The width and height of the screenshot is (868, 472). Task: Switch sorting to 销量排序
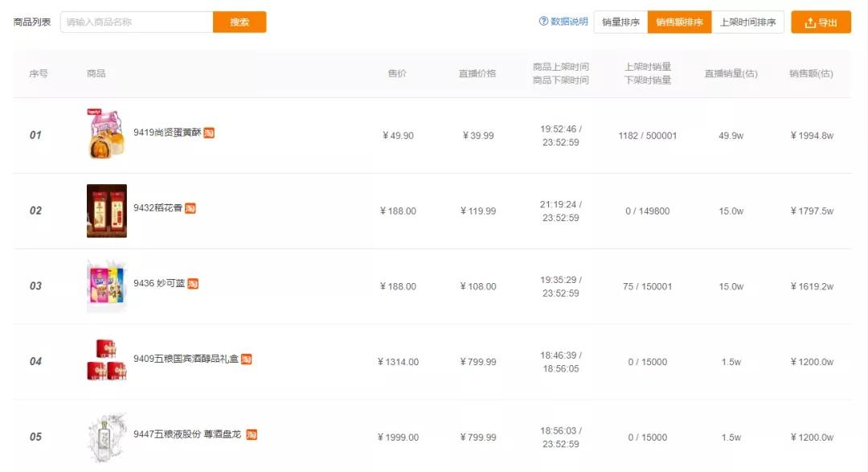620,23
